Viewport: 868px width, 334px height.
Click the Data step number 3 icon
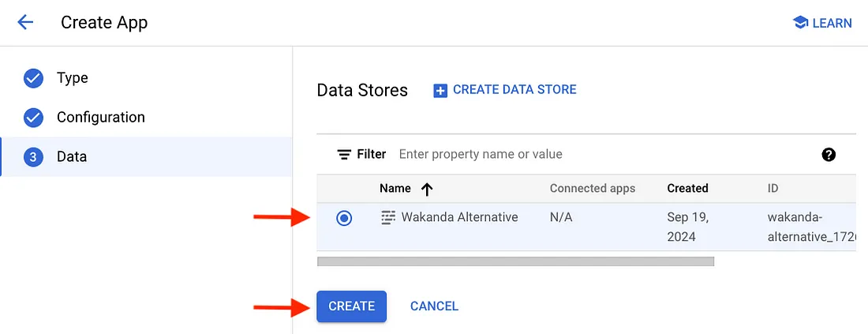point(33,157)
